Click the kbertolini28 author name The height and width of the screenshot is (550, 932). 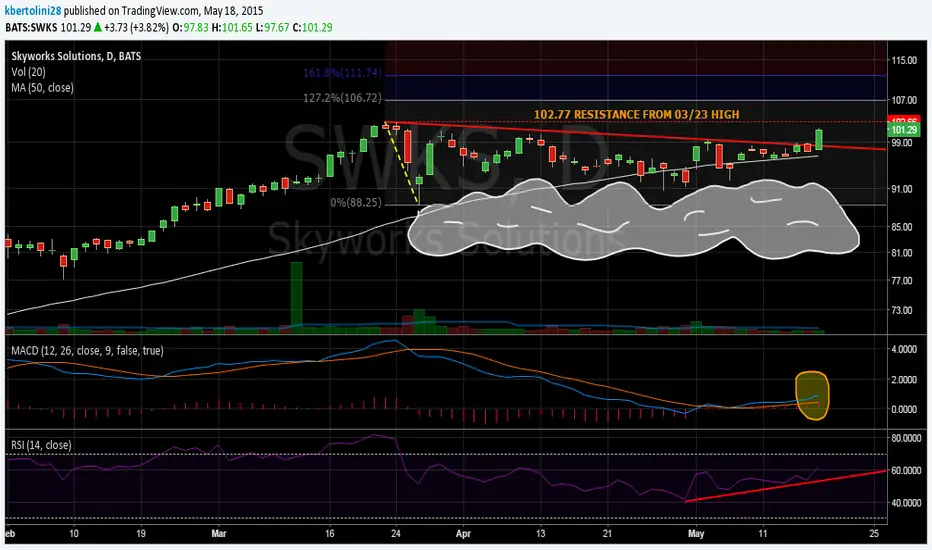33,11
